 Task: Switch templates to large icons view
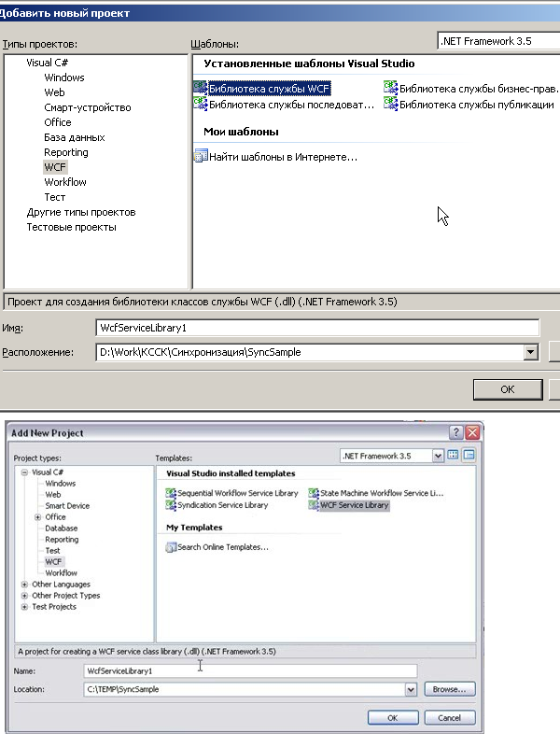pos(453,455)
